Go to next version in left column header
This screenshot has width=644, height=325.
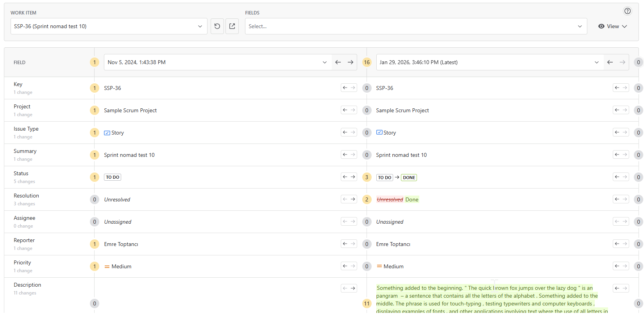(351, 62)
